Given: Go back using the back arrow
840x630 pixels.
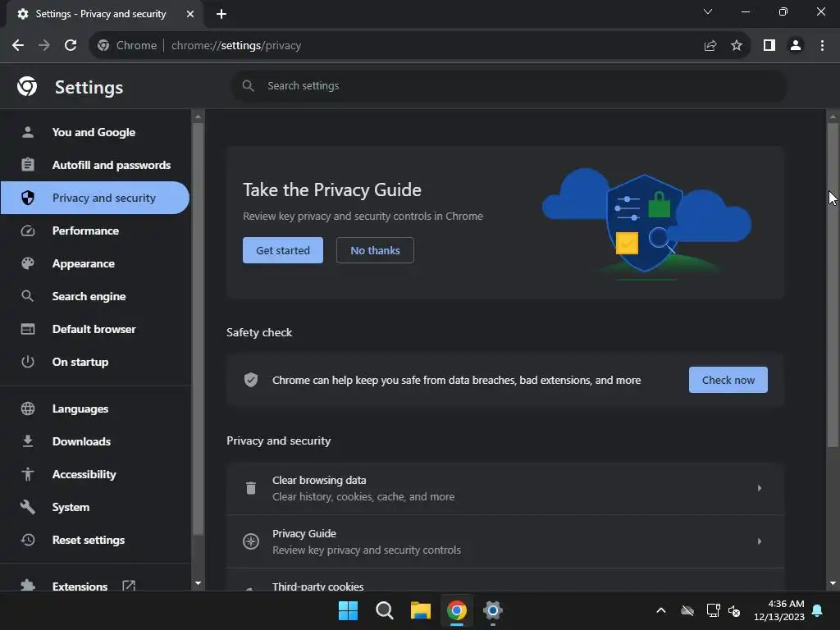Looking at the screenshot, I should (18, 46).
